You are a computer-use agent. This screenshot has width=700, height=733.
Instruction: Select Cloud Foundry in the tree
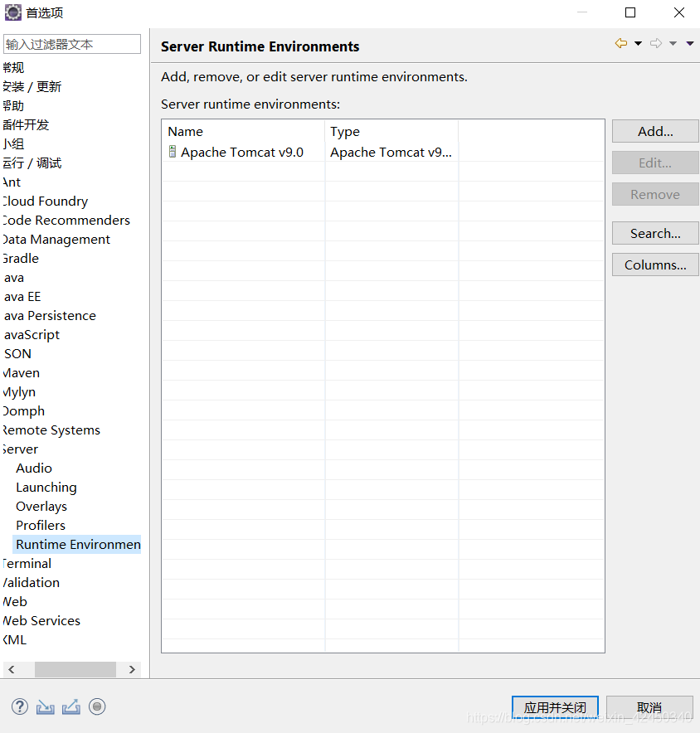46,201
